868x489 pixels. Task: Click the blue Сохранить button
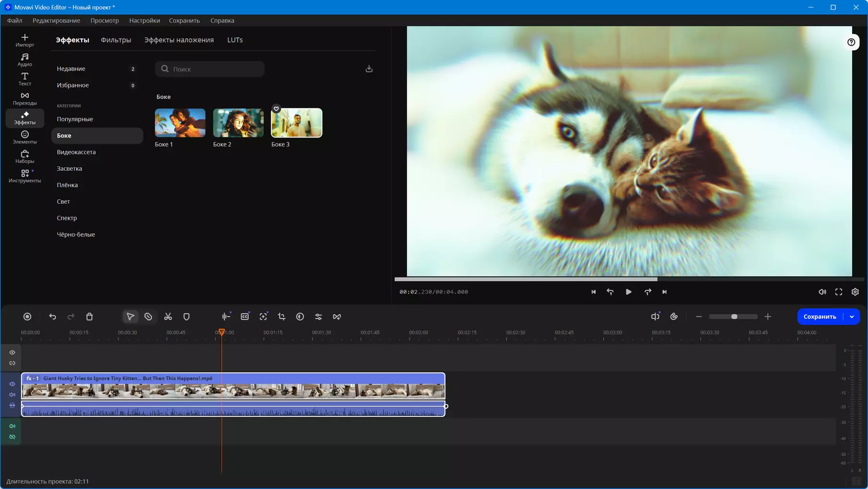click(x=820, y=316)
